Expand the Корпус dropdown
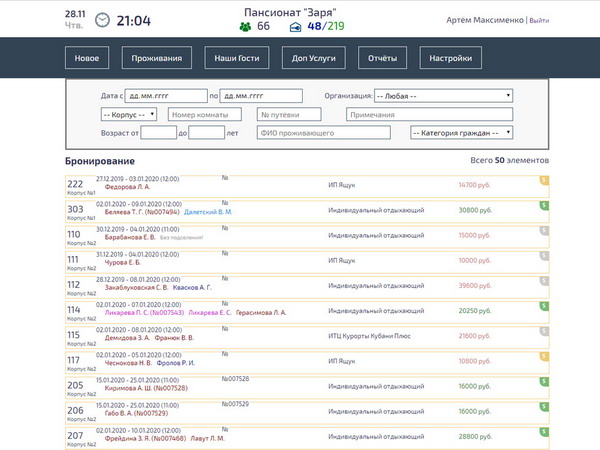This screenshot has width=600, height=450. click(x=101, y=115)
